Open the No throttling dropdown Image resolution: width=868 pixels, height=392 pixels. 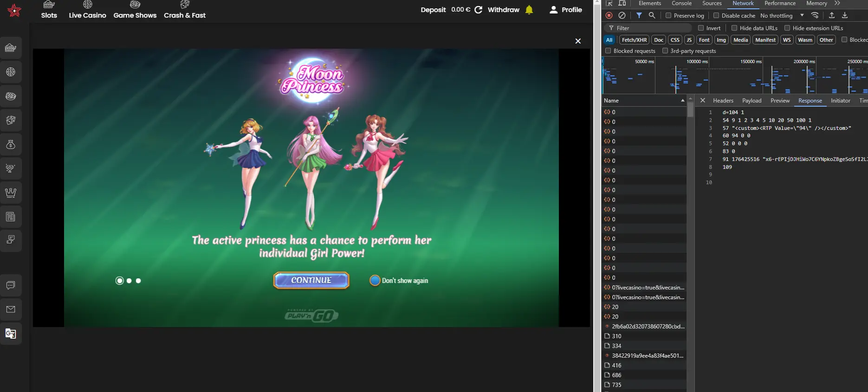782,15
